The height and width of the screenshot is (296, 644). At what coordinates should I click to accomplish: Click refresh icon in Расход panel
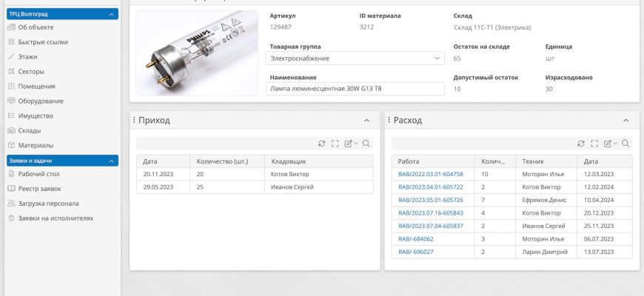tap(581, 144)
